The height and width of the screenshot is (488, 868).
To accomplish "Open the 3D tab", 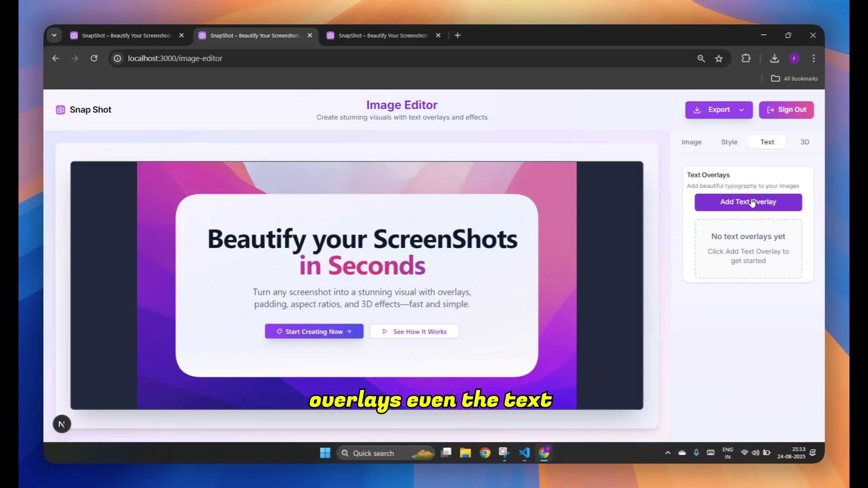I will pos(805,142).
